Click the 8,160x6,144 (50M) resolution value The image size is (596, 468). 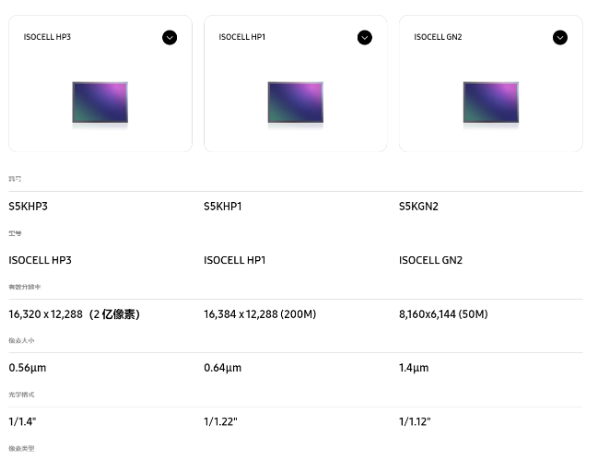click(x=443, y=314)
